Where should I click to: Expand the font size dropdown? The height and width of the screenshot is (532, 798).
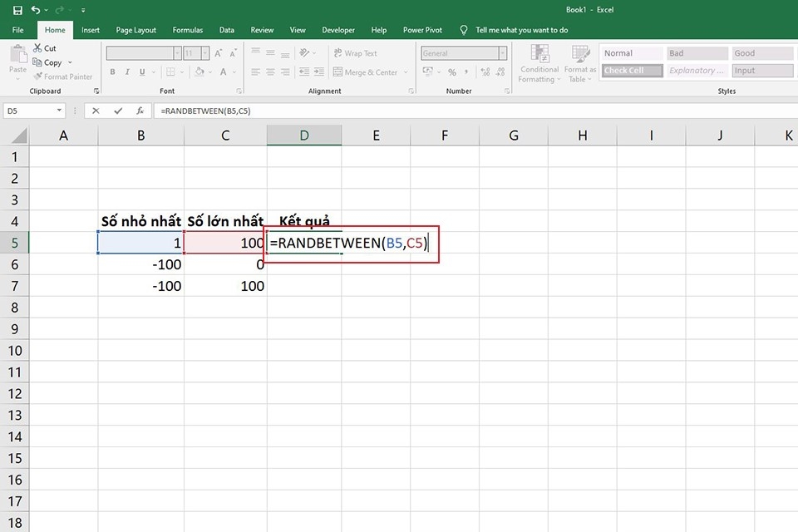[205, 53]
